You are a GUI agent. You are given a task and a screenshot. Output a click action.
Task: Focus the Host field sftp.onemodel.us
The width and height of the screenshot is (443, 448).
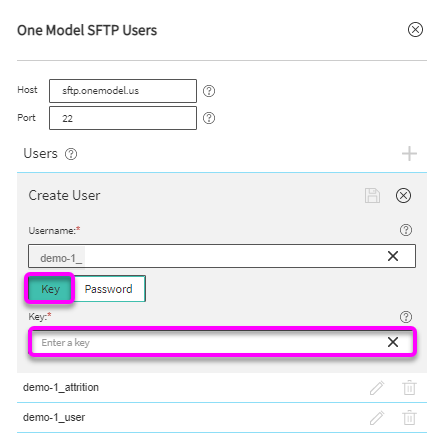point(123,91)
